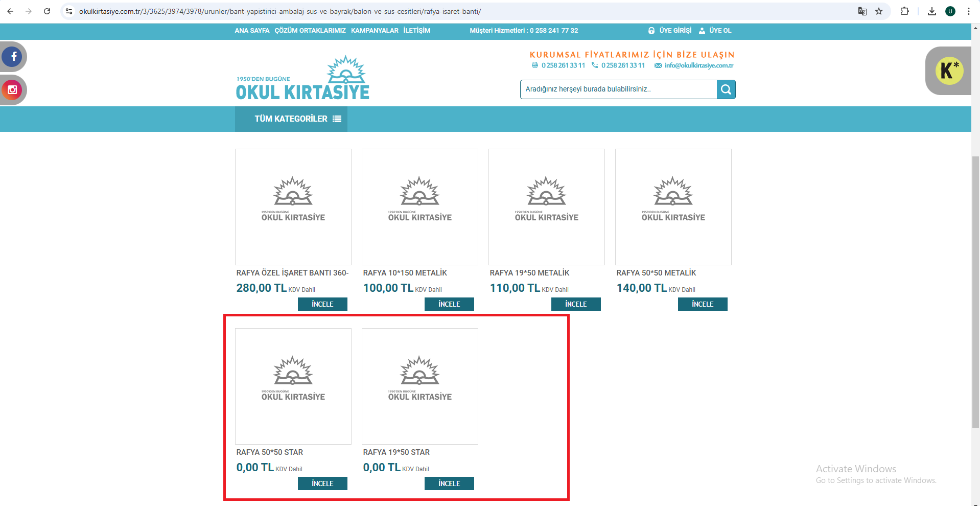The width and height of the screenshot is (980, 506).
Task: Click the browser forward arrow
Action: coord(29,11)
